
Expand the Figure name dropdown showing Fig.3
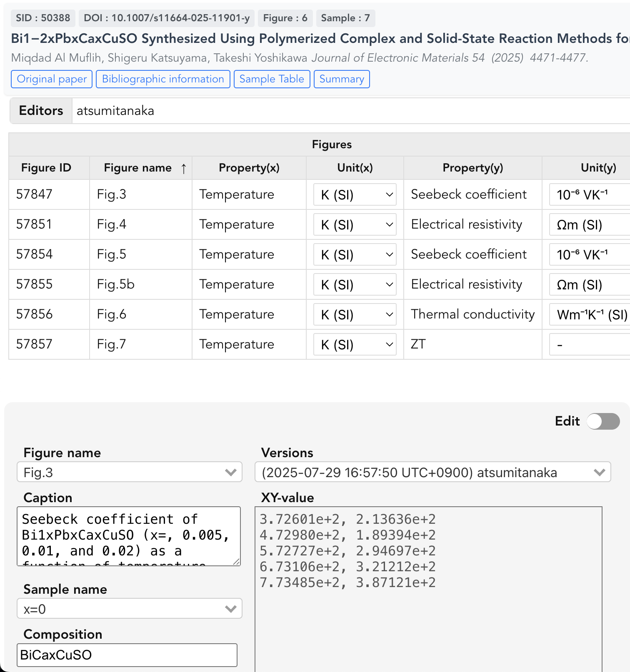coord(129,472)
